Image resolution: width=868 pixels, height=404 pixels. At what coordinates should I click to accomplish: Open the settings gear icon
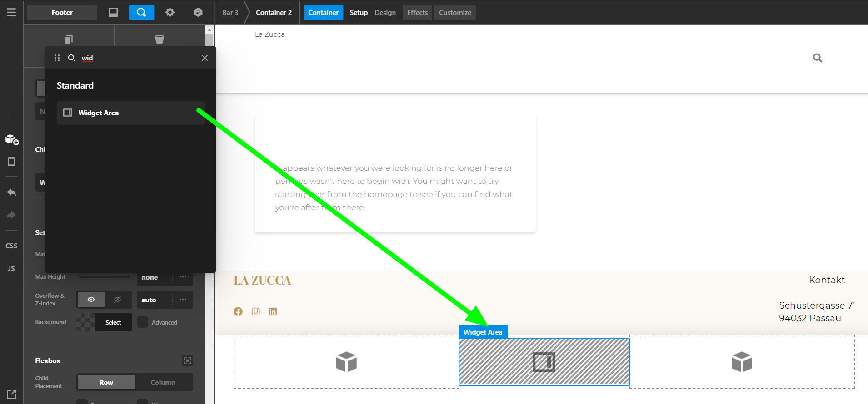click(x=170, y=12)
